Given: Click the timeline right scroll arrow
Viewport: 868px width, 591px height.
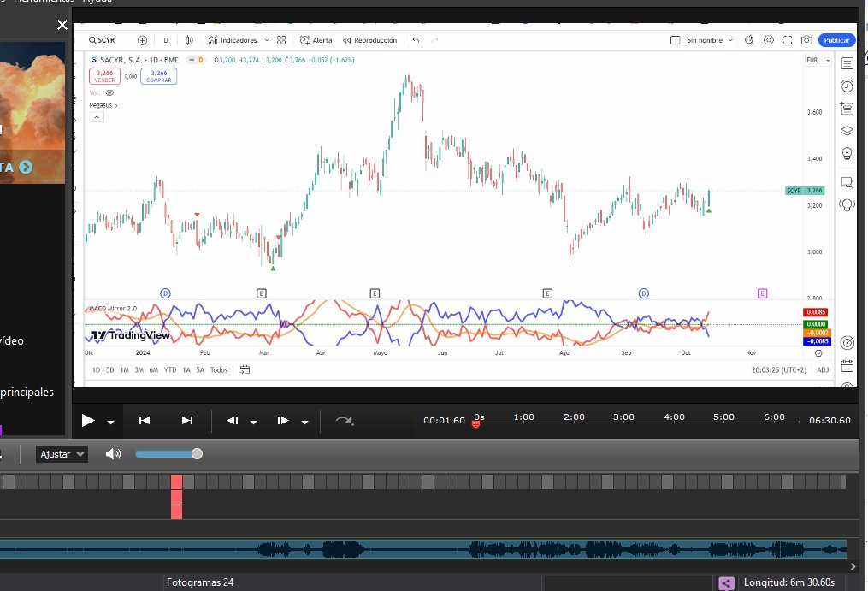Looking at the screenshot, I should point(853,567).
